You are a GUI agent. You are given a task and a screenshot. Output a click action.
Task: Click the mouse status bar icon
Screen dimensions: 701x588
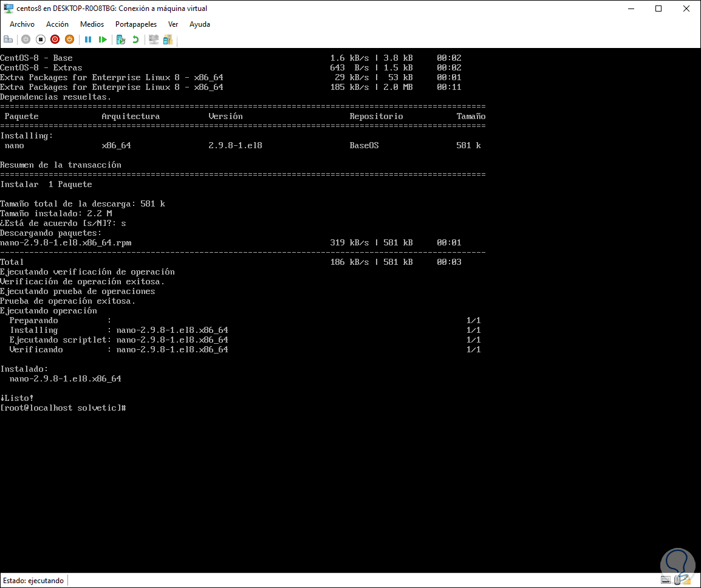[677, 580]
